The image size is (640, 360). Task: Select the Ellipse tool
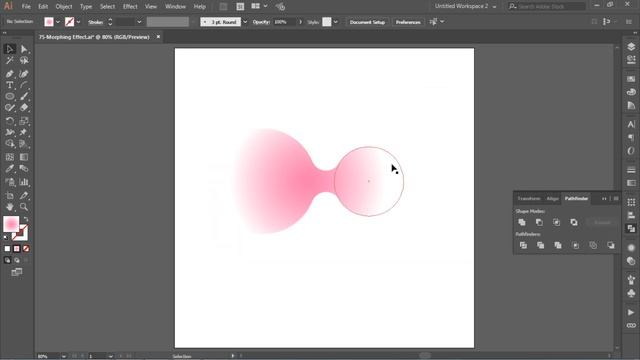(x=9, y=97)
